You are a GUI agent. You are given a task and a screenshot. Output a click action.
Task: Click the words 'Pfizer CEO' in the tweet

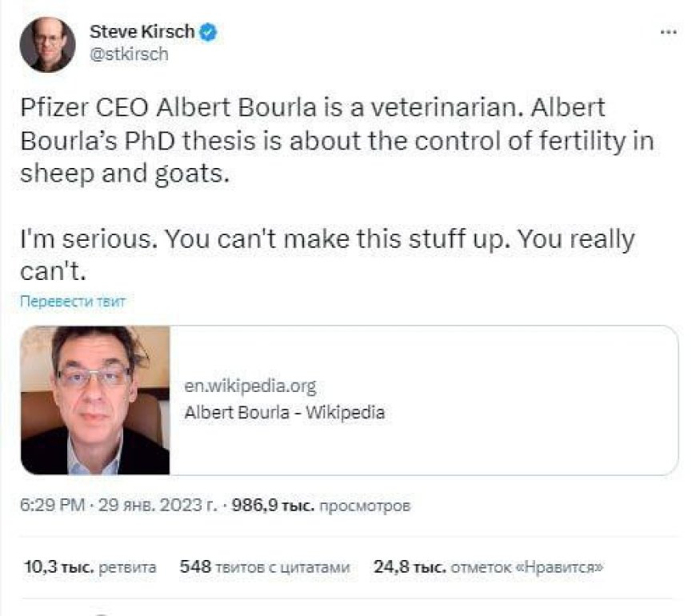point(82,108)
